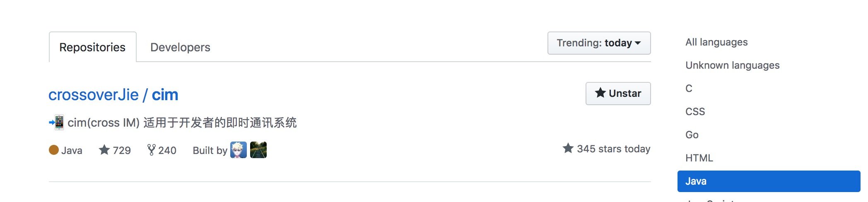Expand the Trending: today dropdown

[x=598, y=43]
